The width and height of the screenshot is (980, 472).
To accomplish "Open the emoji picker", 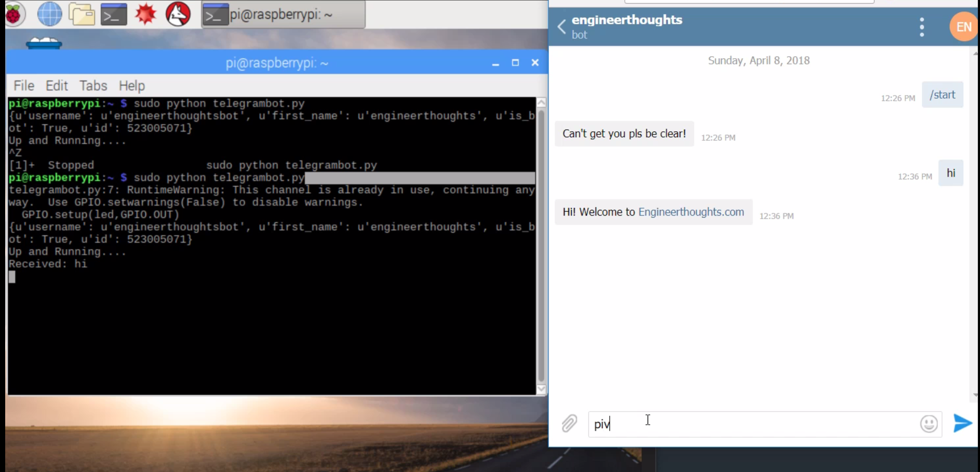I will click(x=929, y=424).
